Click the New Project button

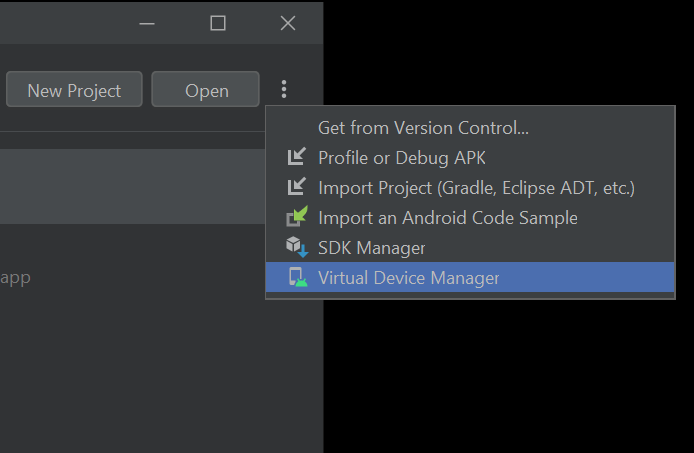coord(74,90)
